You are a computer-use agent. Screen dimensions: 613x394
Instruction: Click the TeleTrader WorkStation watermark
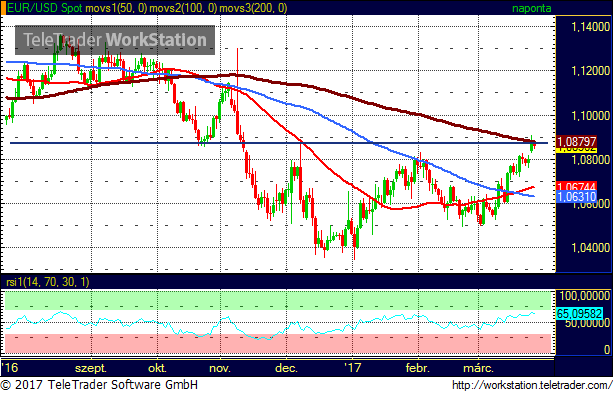(x=115, y=40)
